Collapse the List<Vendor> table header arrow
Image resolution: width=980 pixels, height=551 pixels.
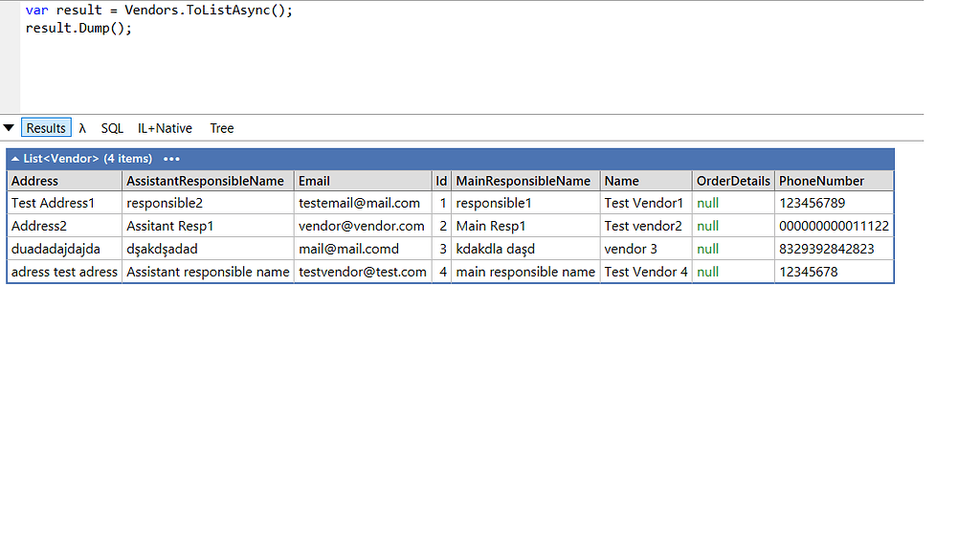click(15, 158)
